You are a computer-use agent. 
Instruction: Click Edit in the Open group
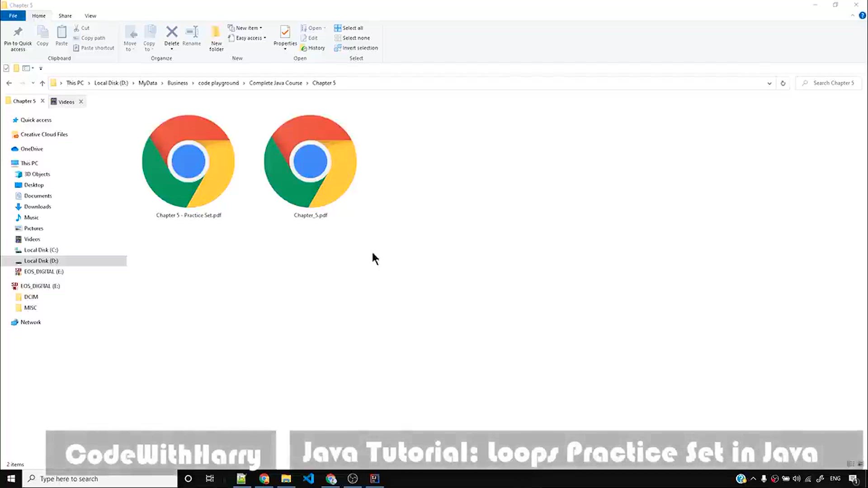(309, 38)
